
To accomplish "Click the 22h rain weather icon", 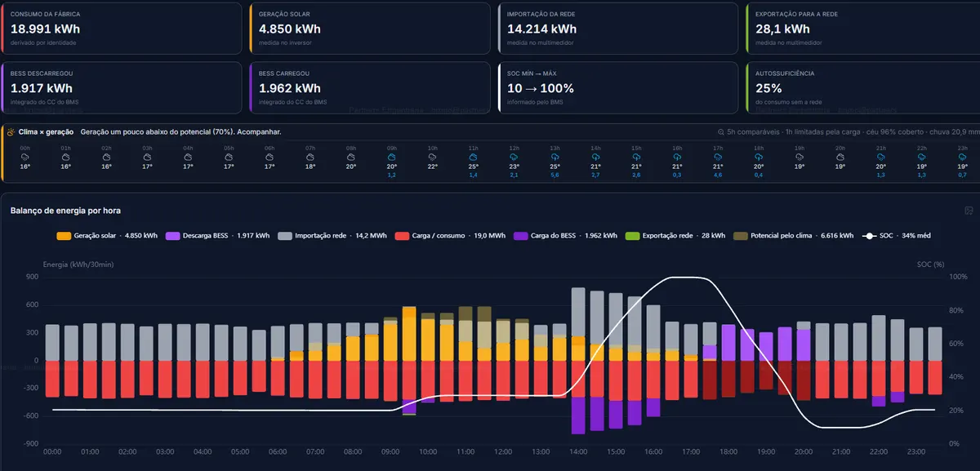I will click(x=922, y=157).
